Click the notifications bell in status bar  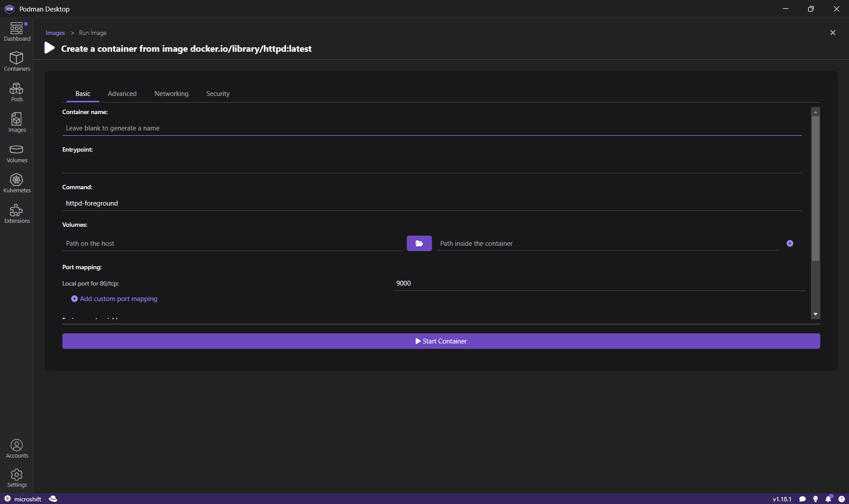click(x=828, y=499)
